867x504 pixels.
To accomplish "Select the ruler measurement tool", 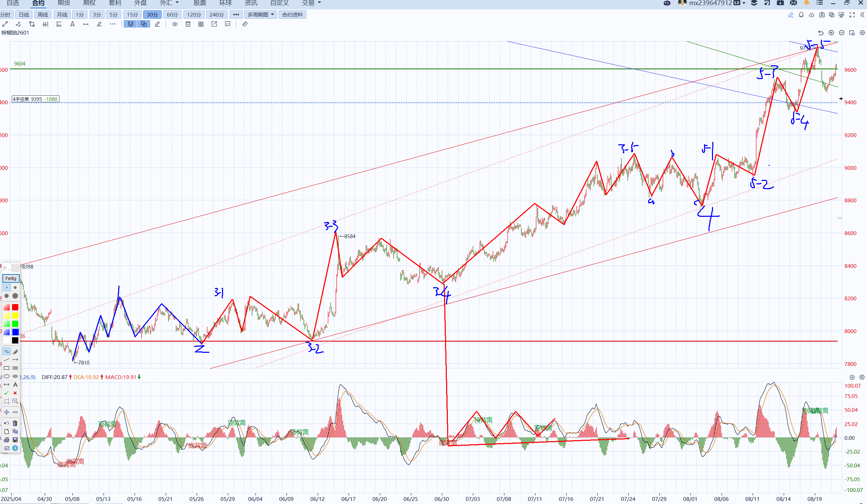I will pyautogui.click(x=245, y=24).
